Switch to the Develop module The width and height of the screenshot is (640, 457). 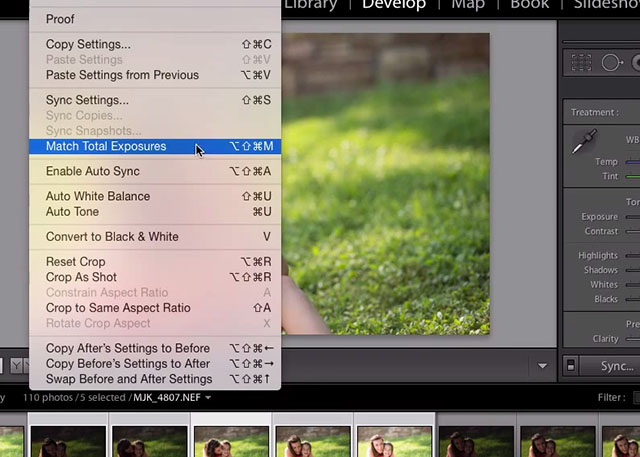coord(394,5)
